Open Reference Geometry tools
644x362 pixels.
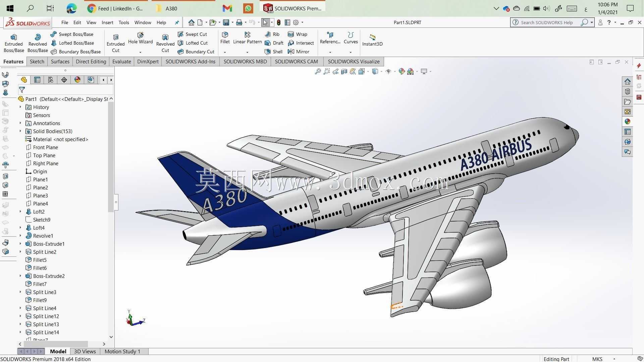pyautogui.click(x=330, y=38)
